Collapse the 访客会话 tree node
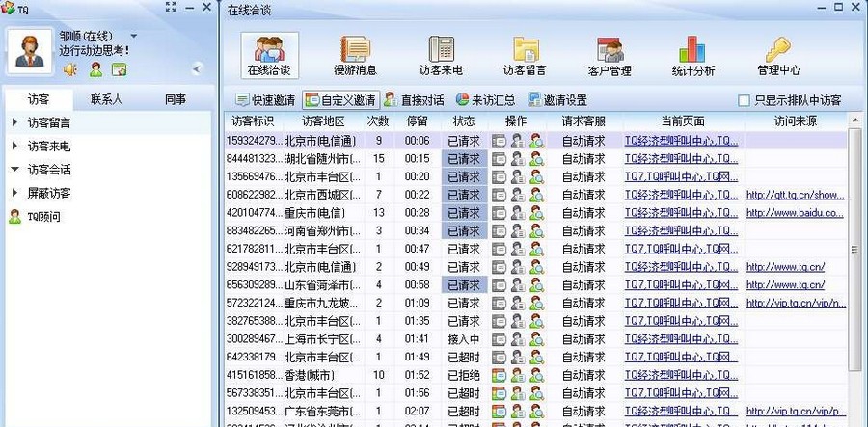The height and width of the screenshot is (427, 868). click(14, 170)
